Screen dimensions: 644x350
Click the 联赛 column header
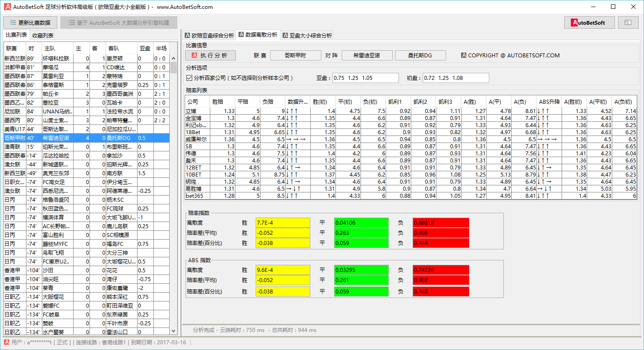tap(15, 48)
